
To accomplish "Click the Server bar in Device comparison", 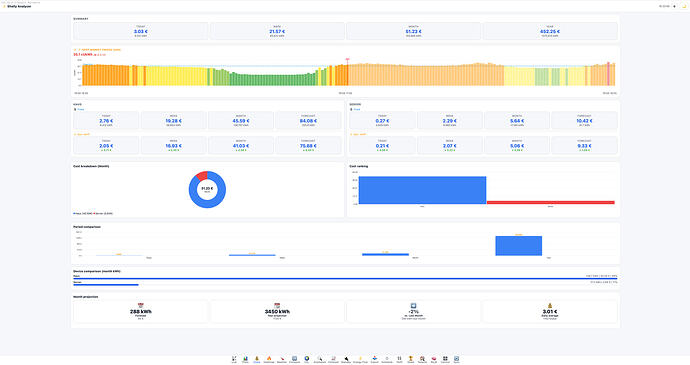I will click(x=106, y=285).
